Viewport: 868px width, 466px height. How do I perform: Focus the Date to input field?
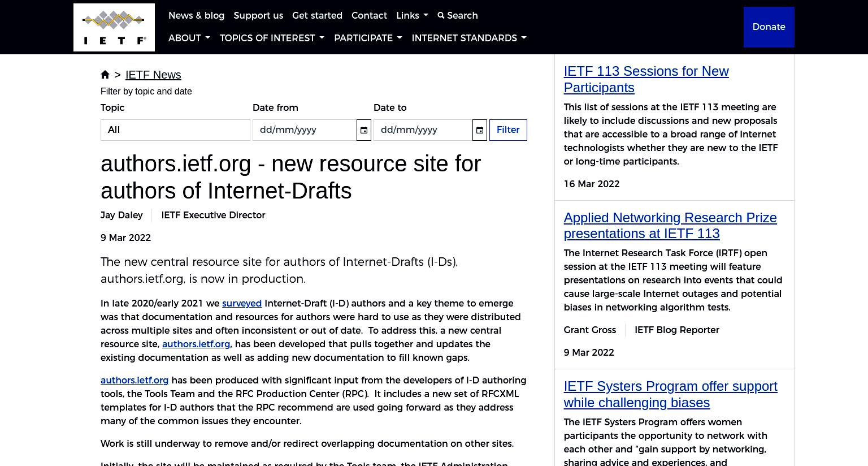(423, 130)
